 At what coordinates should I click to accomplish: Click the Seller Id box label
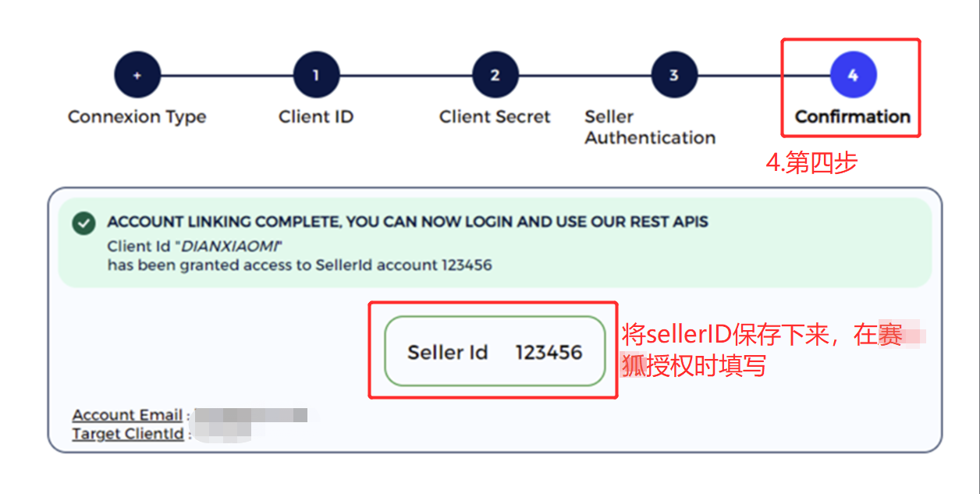tap(447, 353)
